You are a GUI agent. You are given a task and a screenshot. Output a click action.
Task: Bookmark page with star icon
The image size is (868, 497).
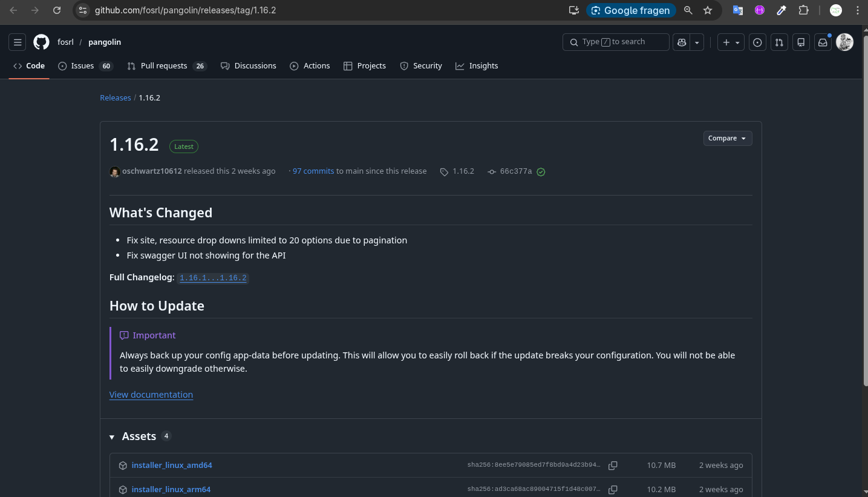[708, 10]
